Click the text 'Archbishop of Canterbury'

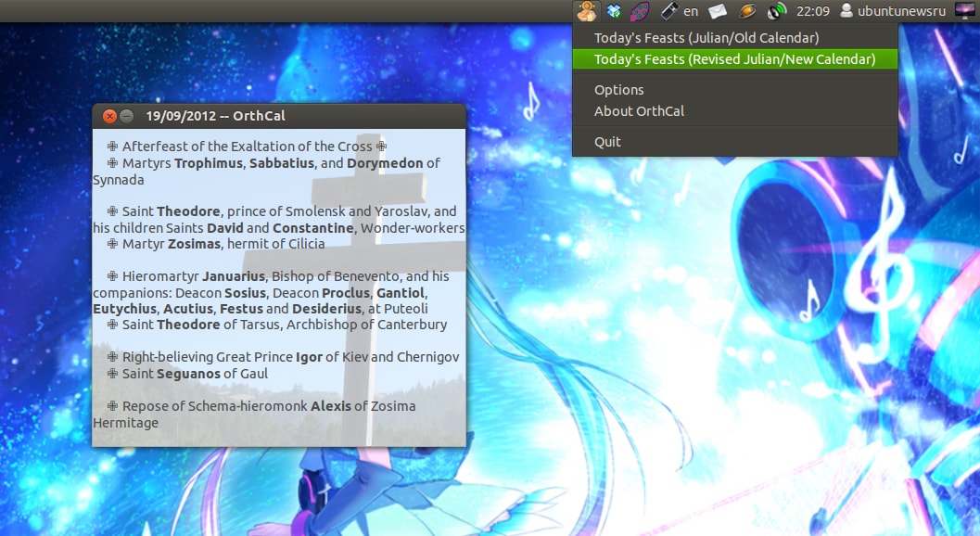[367, 325]
